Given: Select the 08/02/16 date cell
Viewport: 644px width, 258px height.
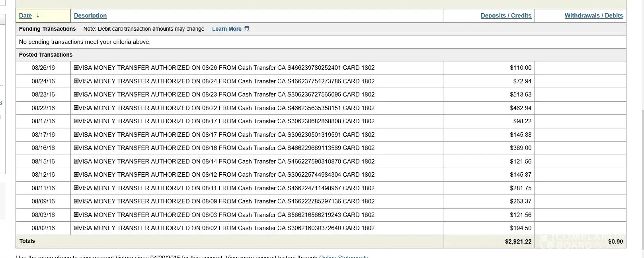Looking at the screenshot, I should (43, 228).
